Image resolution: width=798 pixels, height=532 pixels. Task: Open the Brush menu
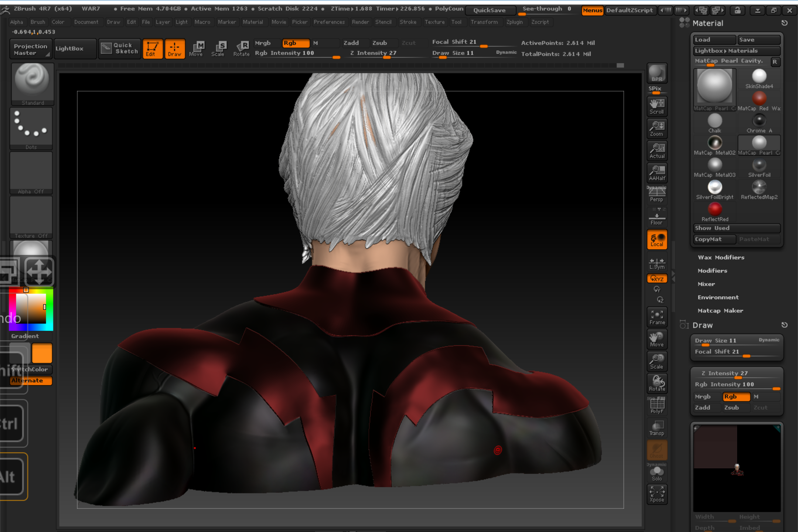coord(38,22)
